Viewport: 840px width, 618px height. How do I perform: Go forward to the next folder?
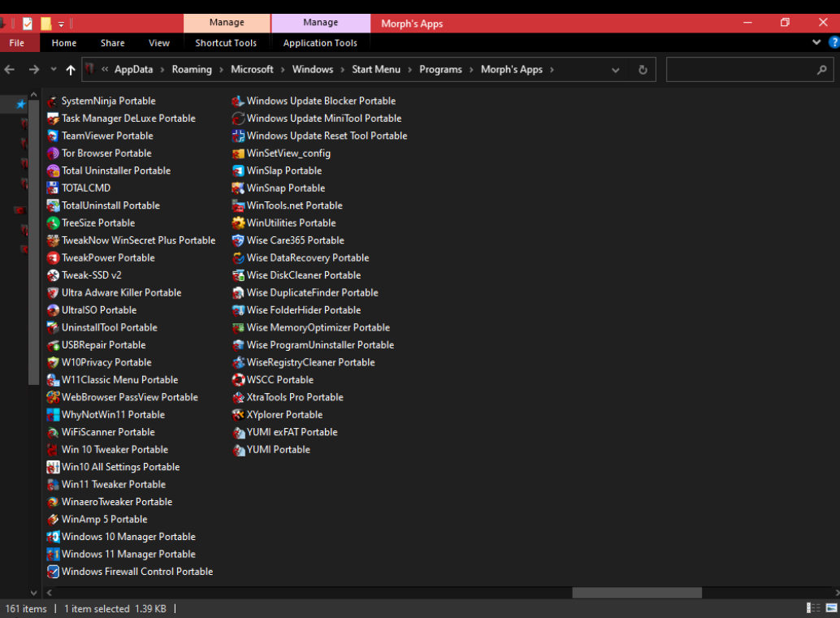(x=34, y=70)
